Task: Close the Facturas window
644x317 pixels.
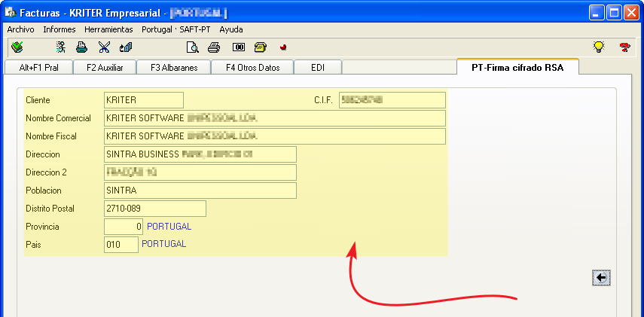Action: 632,13
